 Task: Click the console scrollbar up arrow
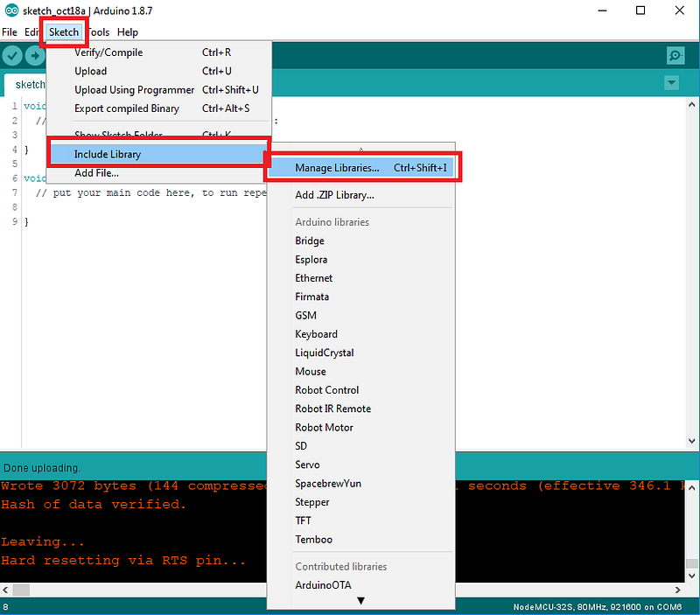[691, 488]
